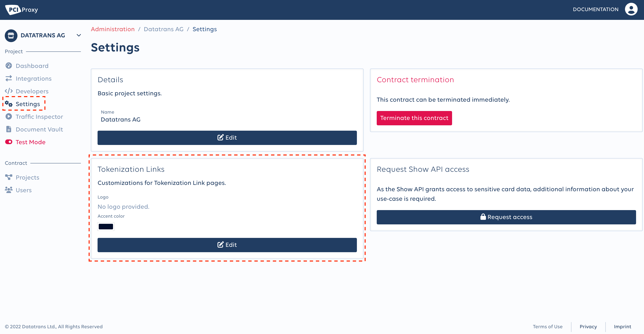Click the Developers icon in sidebar

(x=9, y=91)
